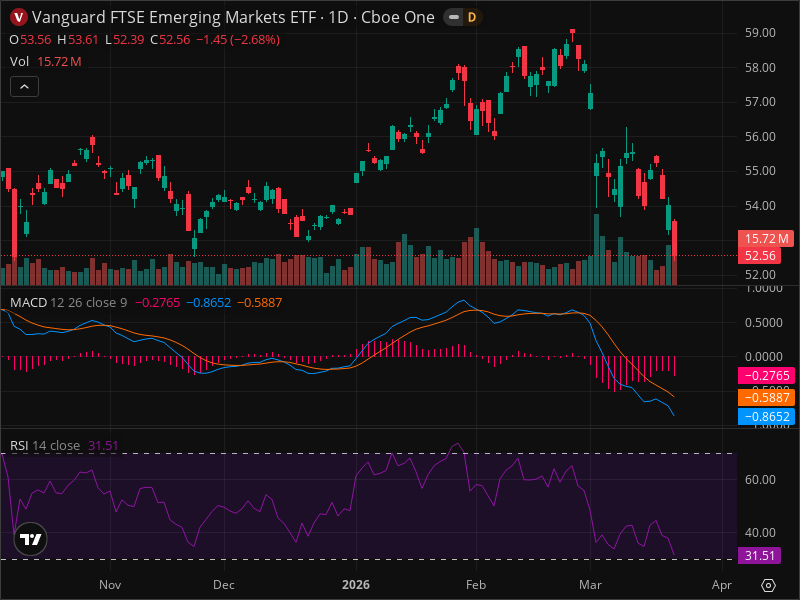
Task: Open chart settings gear icon
Action: point(768,585)
